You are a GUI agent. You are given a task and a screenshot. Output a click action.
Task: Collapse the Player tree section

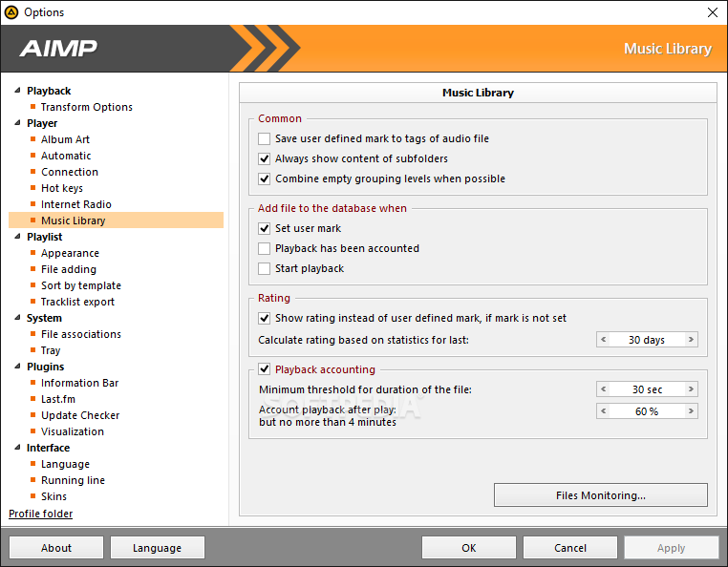[x=17, y=123]
